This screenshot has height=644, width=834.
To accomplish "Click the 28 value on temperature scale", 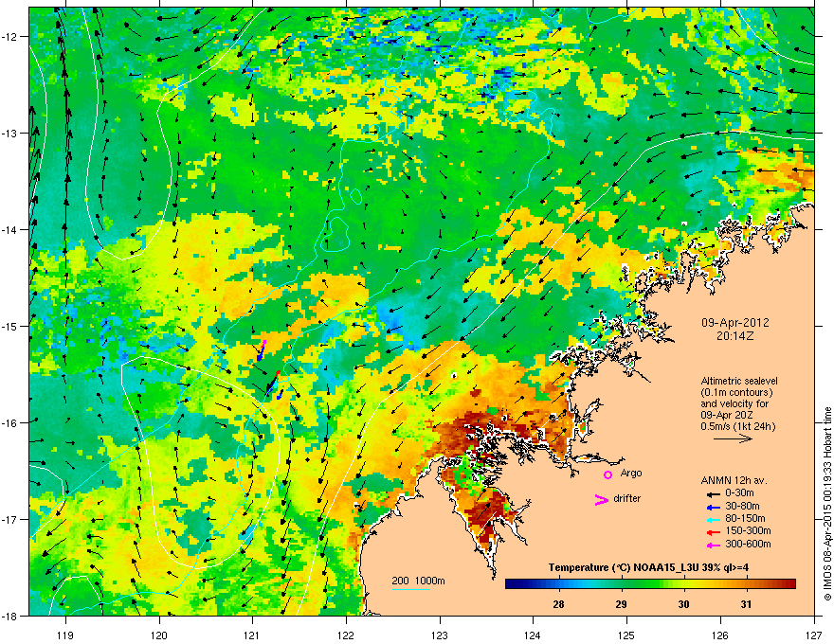I will 558,604.
